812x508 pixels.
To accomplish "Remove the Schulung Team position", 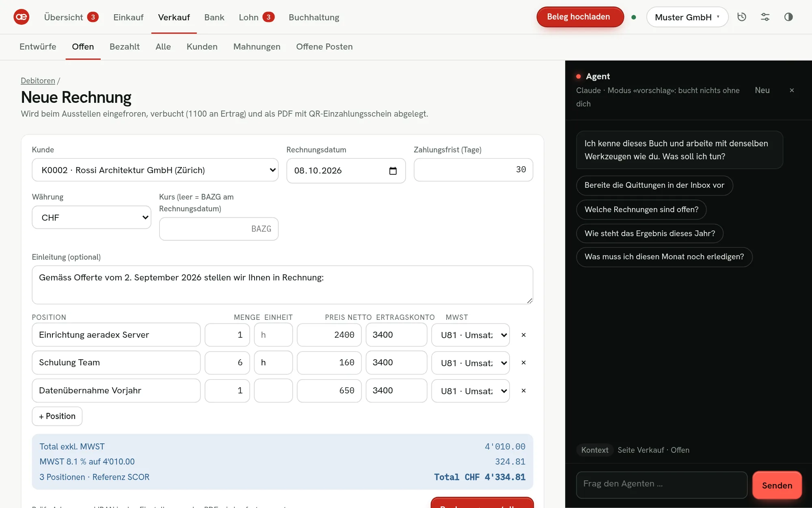I will (523, 363).
